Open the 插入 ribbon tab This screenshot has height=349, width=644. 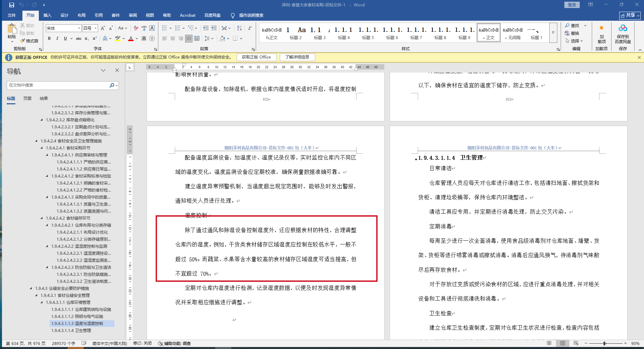click(47, 15)
